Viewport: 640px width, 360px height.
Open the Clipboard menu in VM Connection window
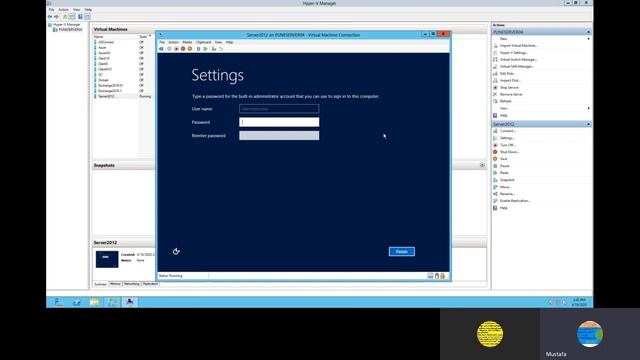point(203,42)
